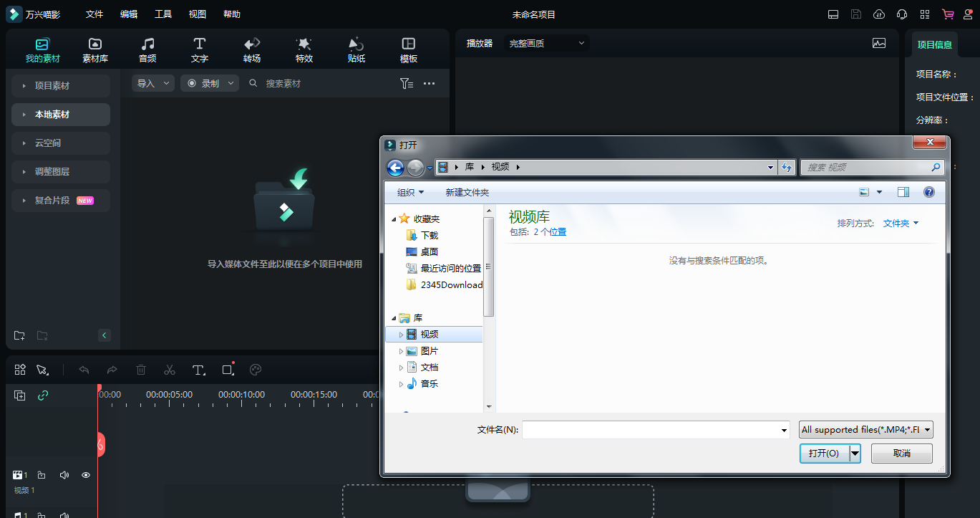Click the scissors split tool in timeline
The image size is (980, 518).
click(x=170, y=370)
